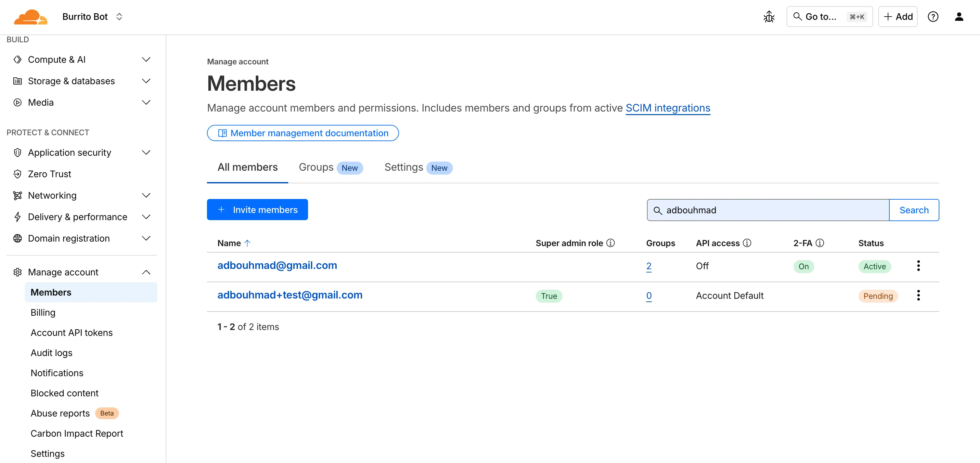This screenshot has height=463, width=980.
Task: Open the Manage account gear icon
Action: click(x=18, y=272)
